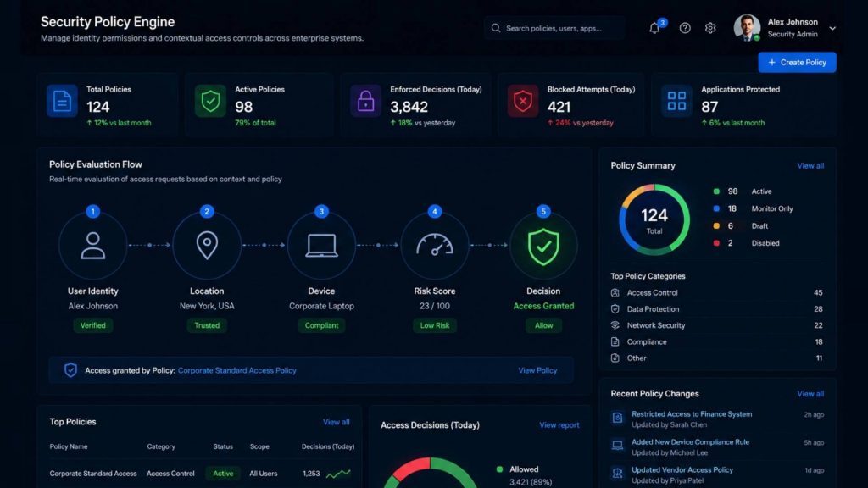Screen dimensions: 868x488
Task: Click the 1,253 decisions sparkline
Action: click(x=338, y=474)
